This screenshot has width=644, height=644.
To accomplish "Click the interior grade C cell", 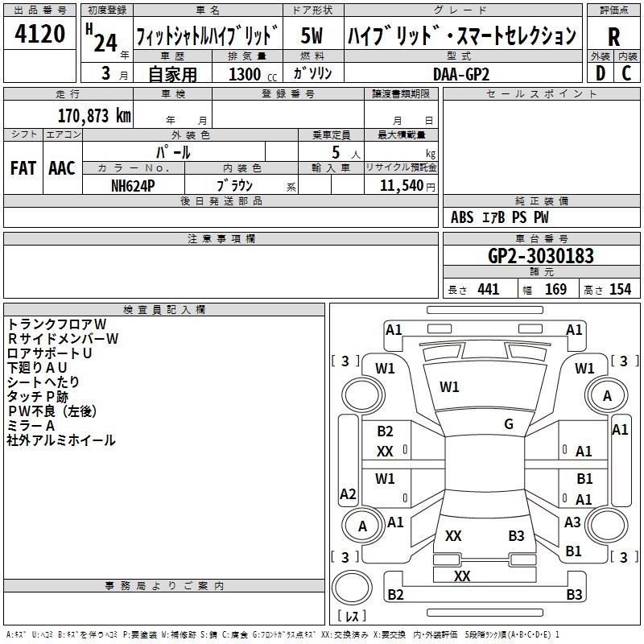I will [x=626, y=72].
